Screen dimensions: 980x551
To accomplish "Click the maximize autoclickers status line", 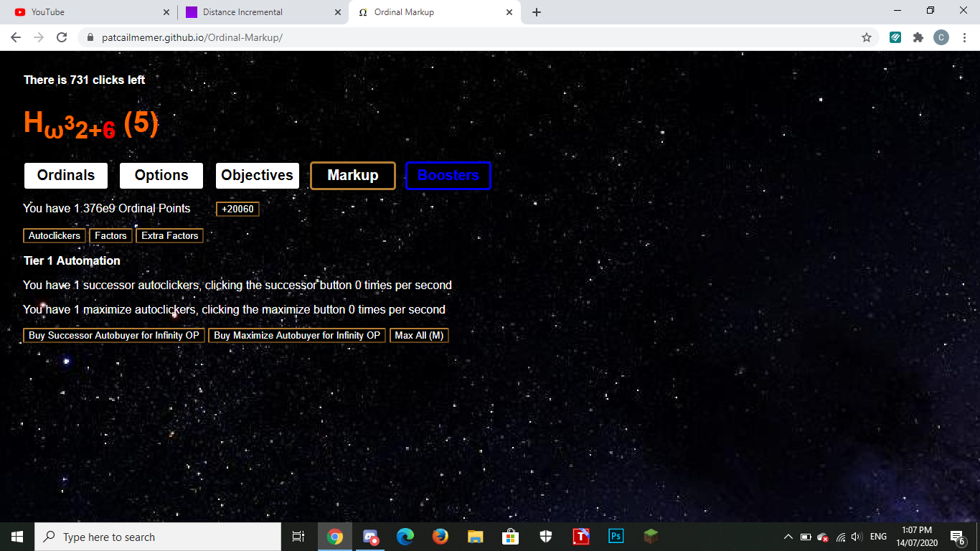I will pyautogui.click(x=235, y=310).
